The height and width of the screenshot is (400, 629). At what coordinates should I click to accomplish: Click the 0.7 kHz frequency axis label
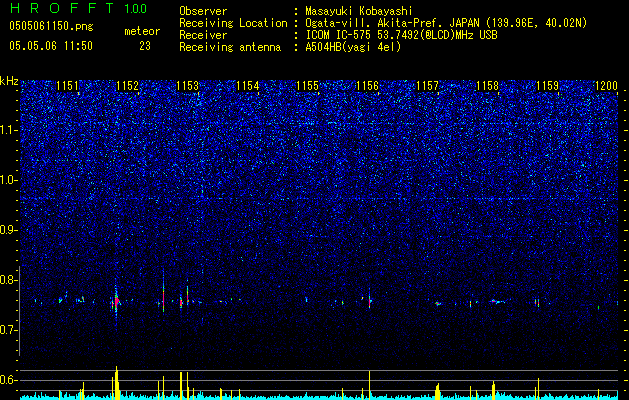coord(8,330)
